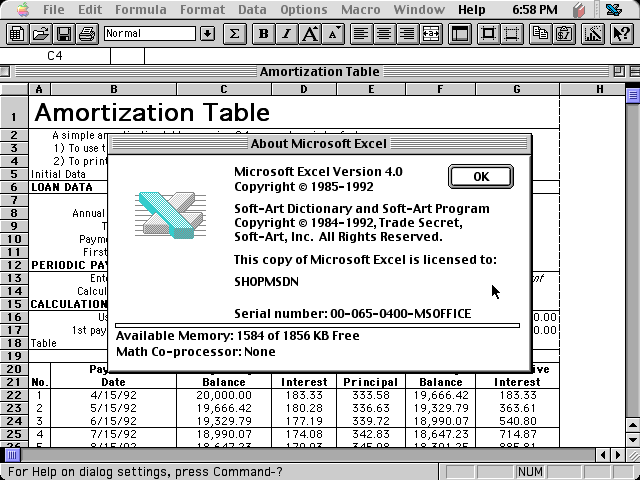
Task: Click the New Worksheet toolbar icon
Action: pos(16,33)
